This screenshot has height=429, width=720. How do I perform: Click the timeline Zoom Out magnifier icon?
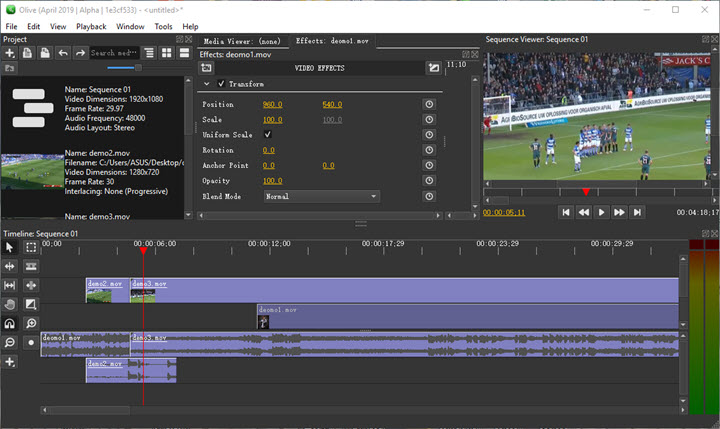(x=10, y=342)
